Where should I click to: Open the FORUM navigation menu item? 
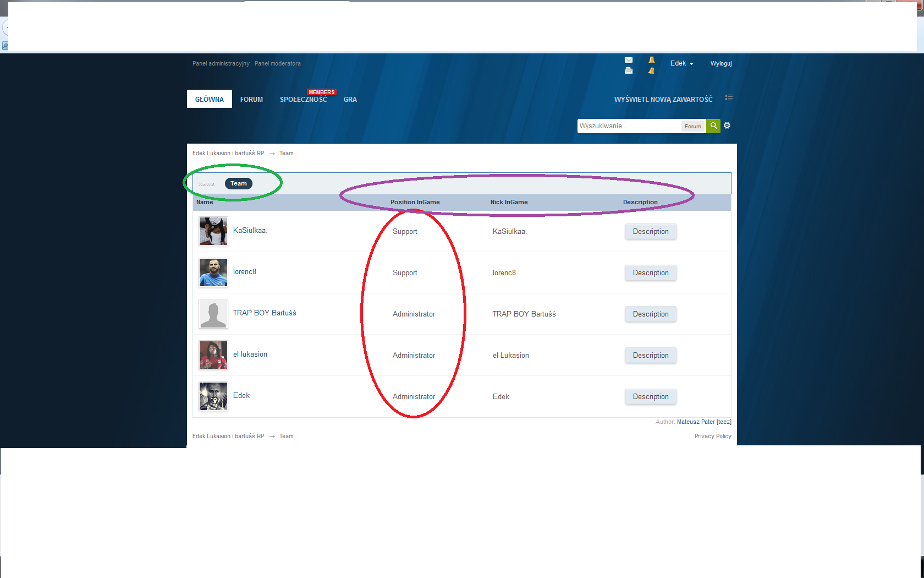click(251, 100)
